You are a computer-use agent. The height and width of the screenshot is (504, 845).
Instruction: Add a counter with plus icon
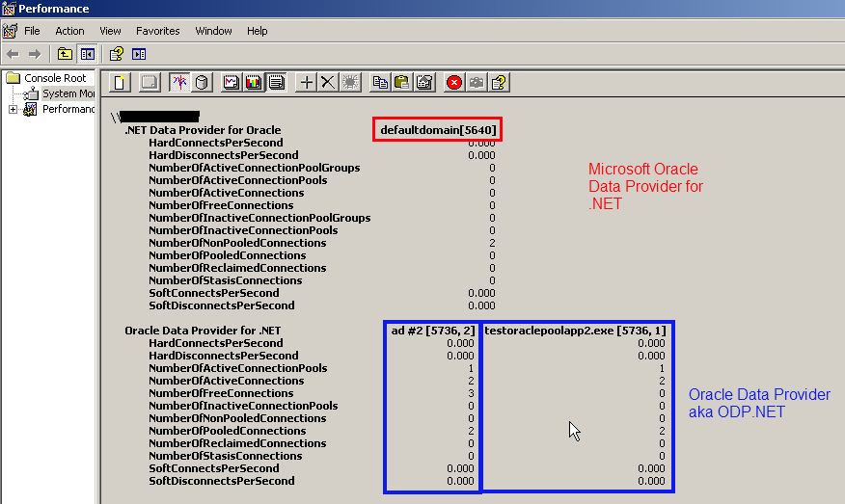307,83
